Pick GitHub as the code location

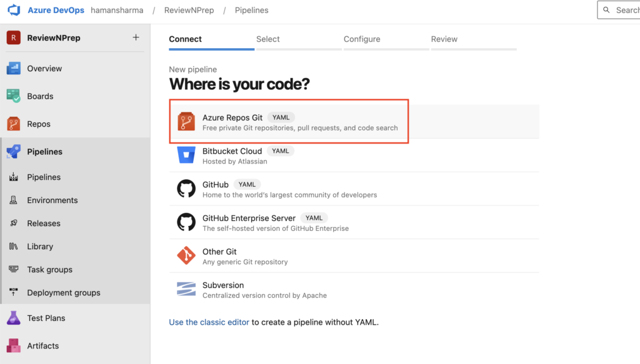pos(354,189)
